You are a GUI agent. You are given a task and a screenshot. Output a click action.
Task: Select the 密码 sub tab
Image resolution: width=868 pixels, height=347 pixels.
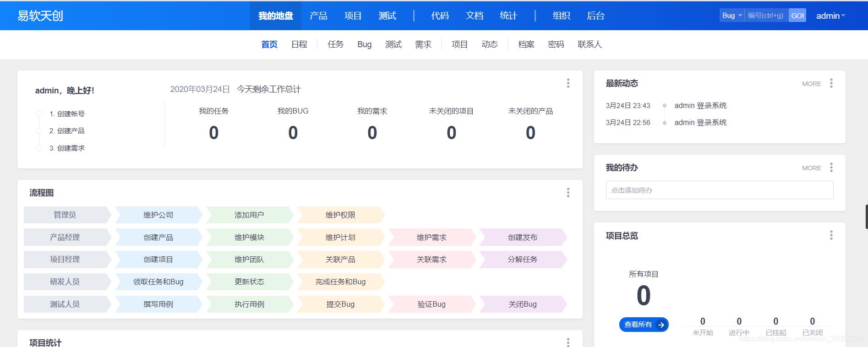(x=556, y=44)
